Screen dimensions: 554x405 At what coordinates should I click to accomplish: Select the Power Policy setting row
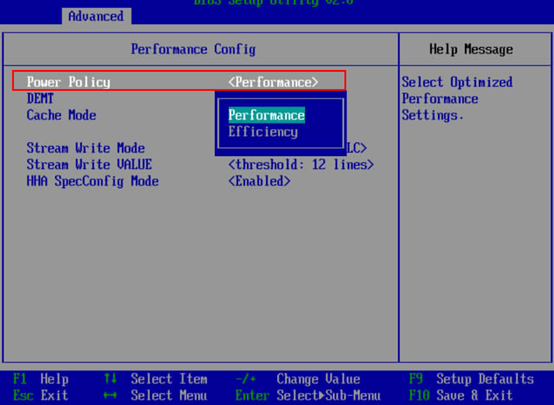(179, 81)
